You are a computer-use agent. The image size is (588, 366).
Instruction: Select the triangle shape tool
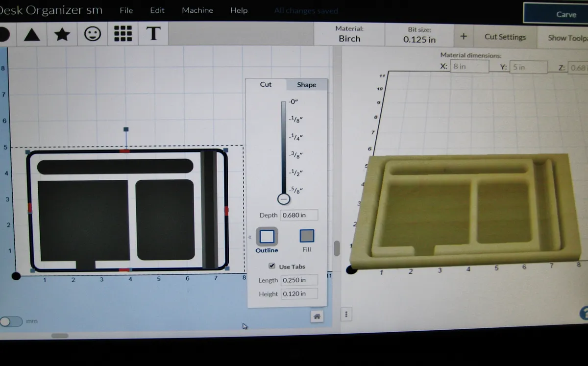(x=32, y=34)
